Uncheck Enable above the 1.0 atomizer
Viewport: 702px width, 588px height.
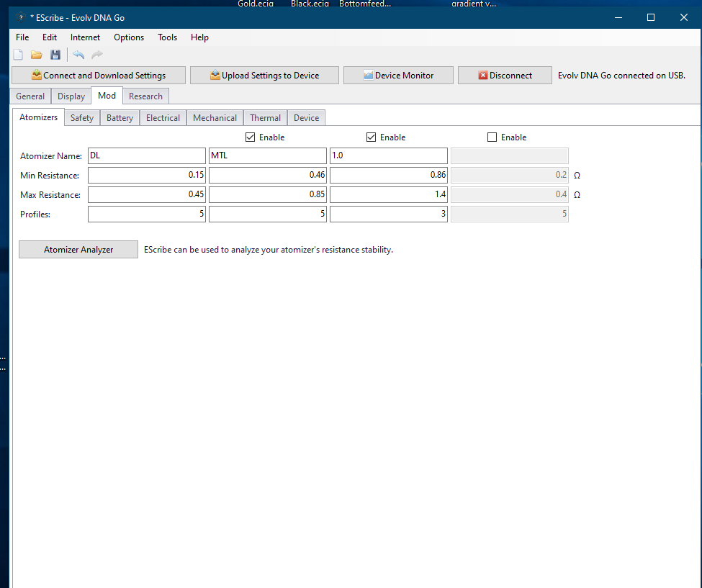point(372,137)
